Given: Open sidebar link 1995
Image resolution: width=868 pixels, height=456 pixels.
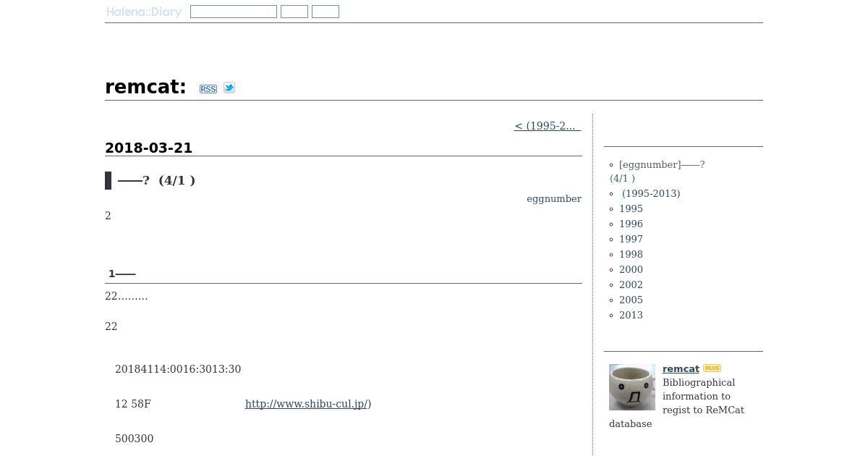Looking at the screenshot, I should 631,208.
